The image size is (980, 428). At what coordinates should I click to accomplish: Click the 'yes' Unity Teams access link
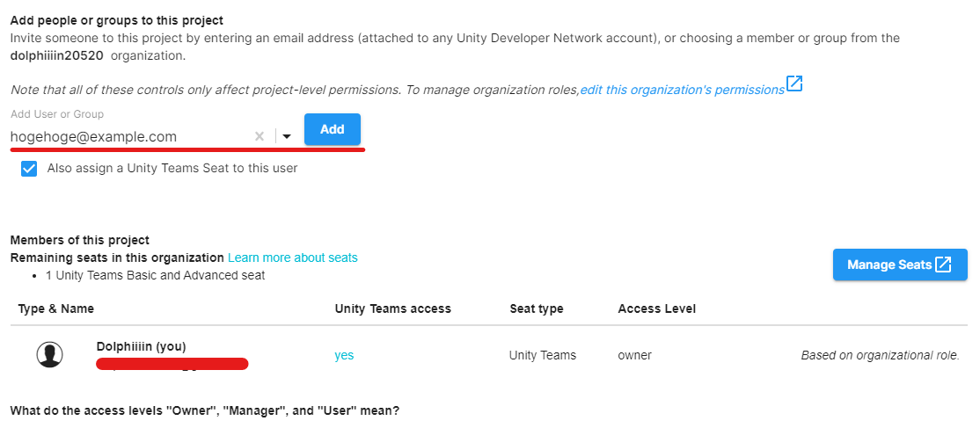pos(344,356)
